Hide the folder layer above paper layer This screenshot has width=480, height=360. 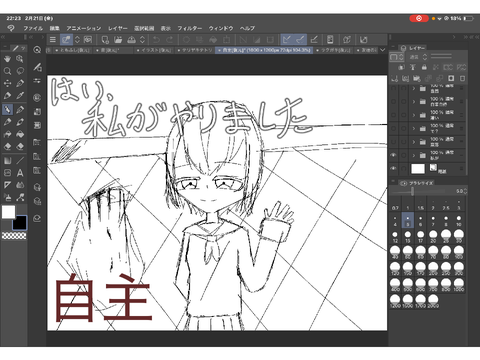click(393, 155)
